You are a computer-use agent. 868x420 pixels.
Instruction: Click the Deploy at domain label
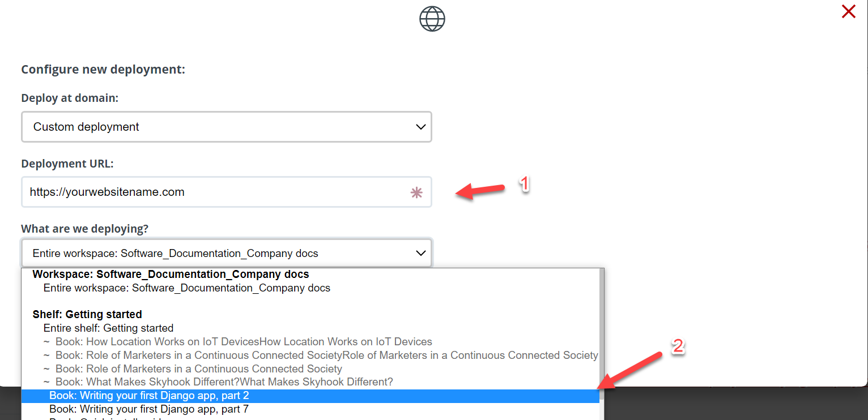70,98
